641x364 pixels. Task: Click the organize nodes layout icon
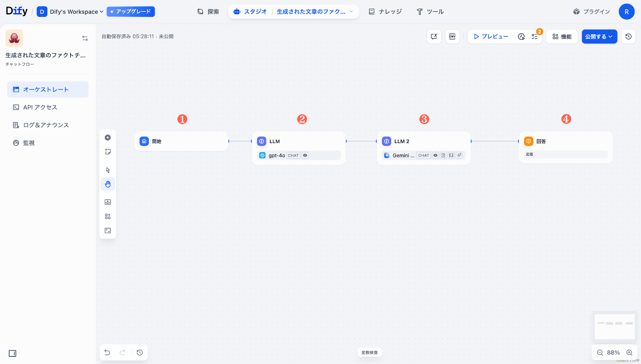coord(108,216)
